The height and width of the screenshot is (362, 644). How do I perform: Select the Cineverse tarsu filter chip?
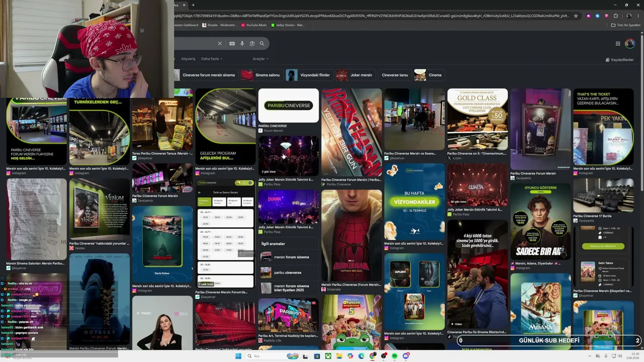pyautogui.click(x=394, y=75)
